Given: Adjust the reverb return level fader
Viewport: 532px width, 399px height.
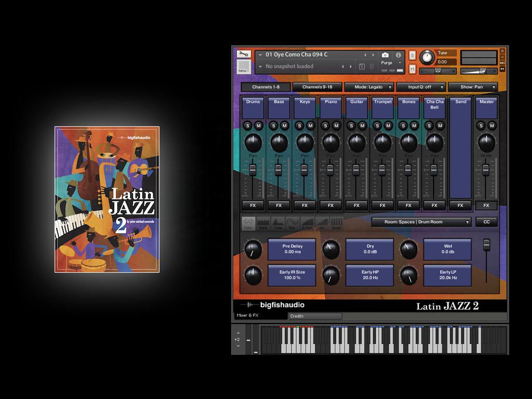Looking at the screenshot, I should pos(486,245).
